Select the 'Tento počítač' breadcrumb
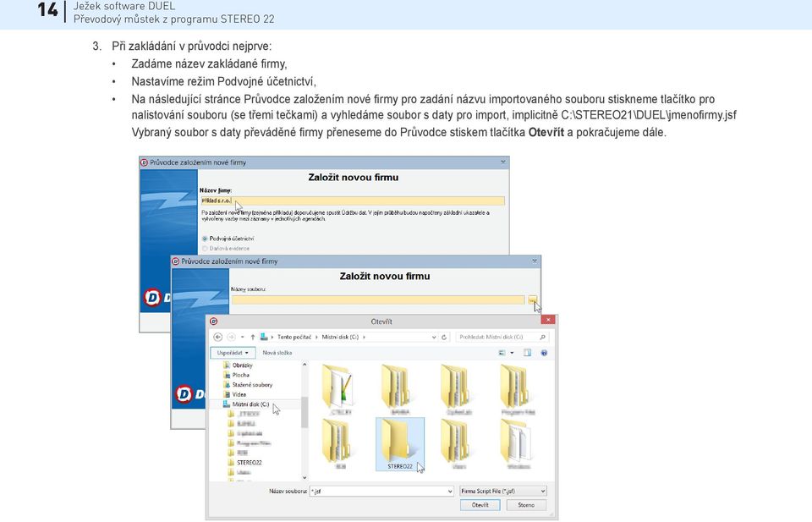This screenshot has height=522, width=812. tap(294, 337)
